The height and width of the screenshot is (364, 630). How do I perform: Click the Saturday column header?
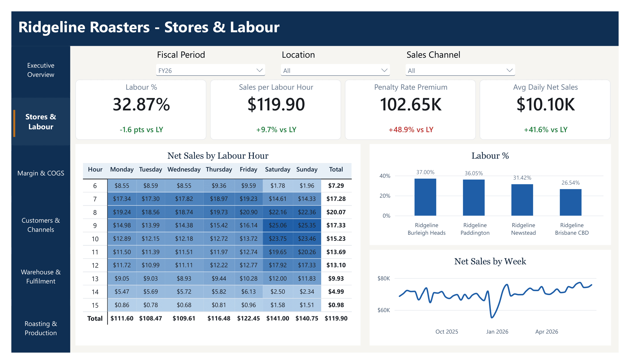277,169
